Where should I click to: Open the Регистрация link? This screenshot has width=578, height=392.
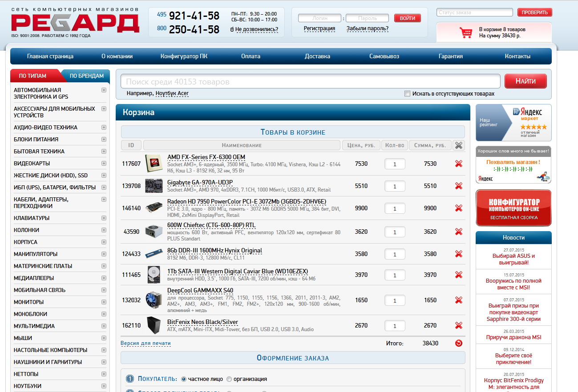point(319,29)
